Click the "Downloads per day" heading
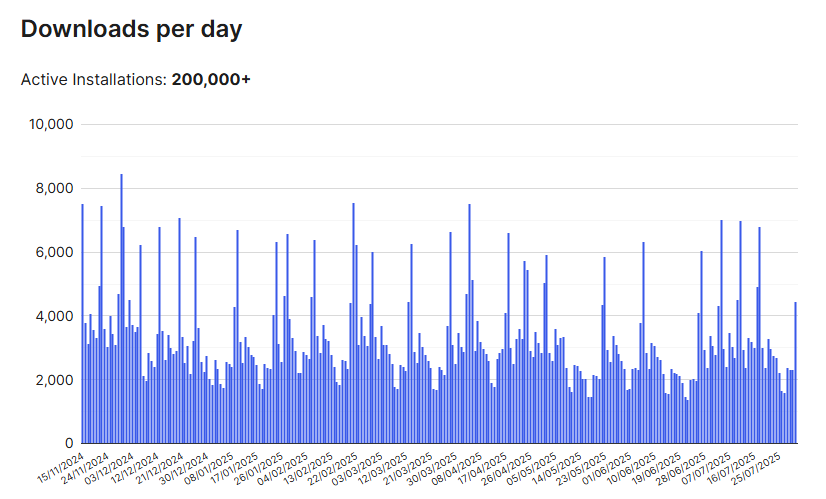Screen dimensions: 826x499 tap(131, 29)
